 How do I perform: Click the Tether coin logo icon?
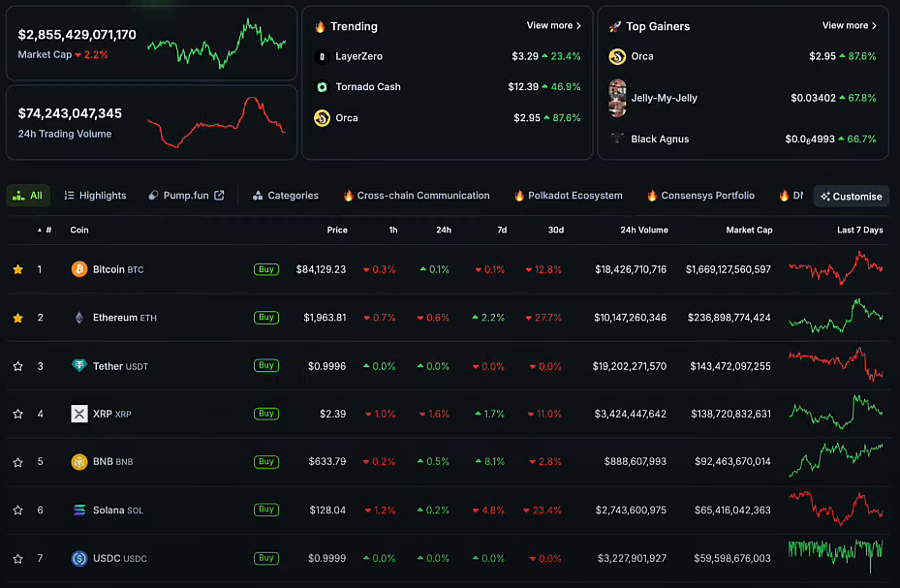[x=79, y=366]
